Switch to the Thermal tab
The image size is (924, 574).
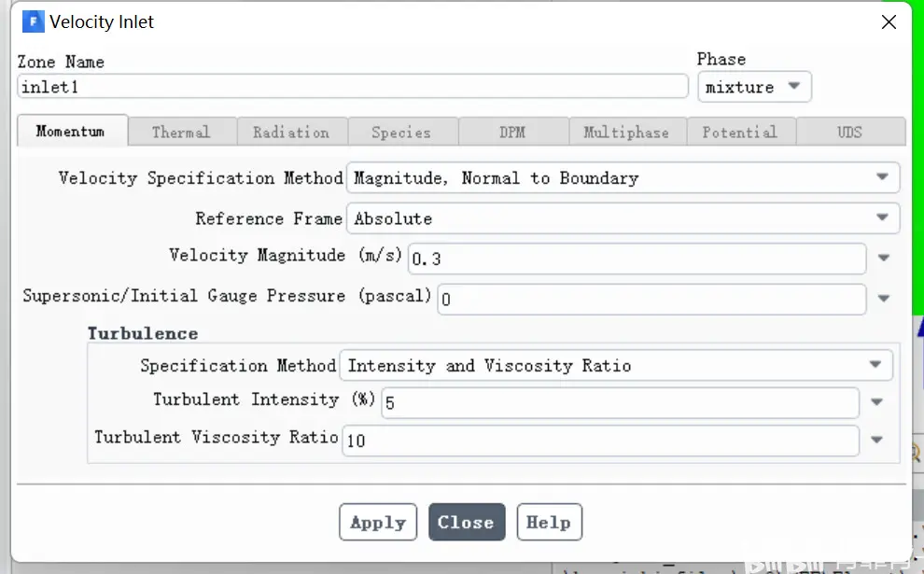pyautogui.click(x=182, y=132)
